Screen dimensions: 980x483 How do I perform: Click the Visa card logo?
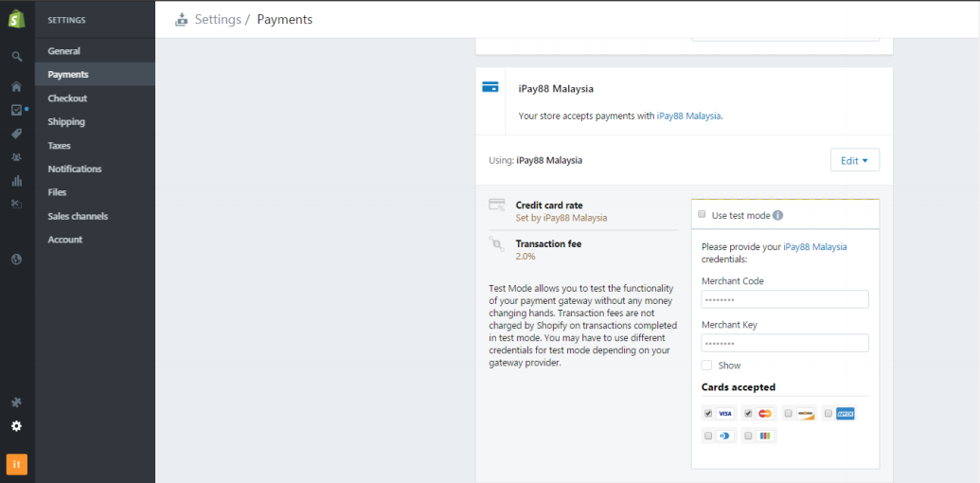[x=725, y=414]
